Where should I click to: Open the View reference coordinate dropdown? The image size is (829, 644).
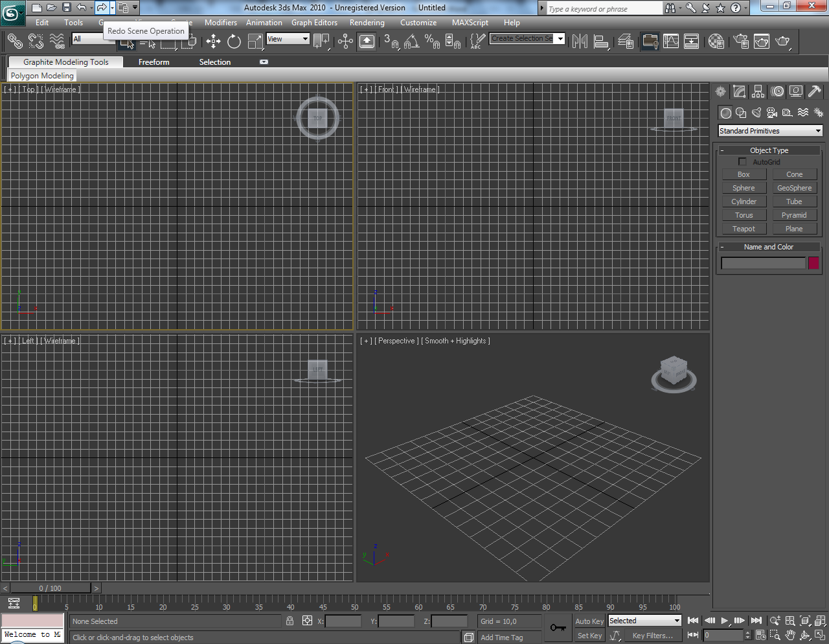[288, 39]
